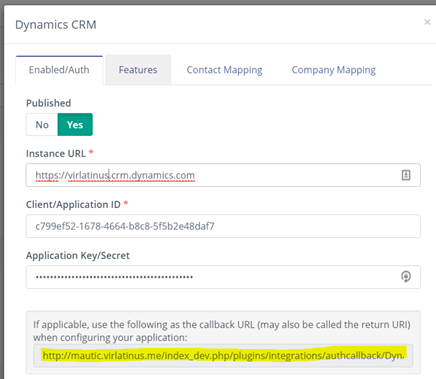The image size is (436, 379).
Task: Go to the Company Mapping tab
Action: tap(333, 70)
